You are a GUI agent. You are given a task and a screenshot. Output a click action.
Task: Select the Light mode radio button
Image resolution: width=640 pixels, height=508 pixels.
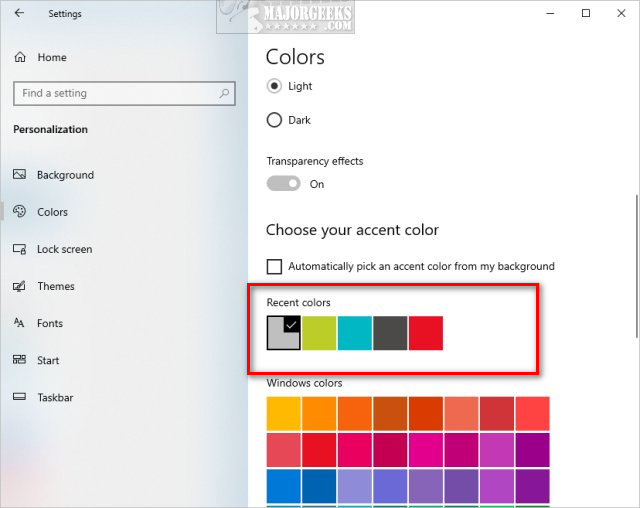coord(274,86)
